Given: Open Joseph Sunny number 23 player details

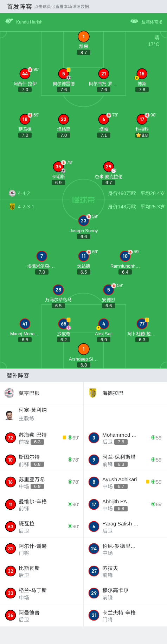Looking at the screenshot, I should [83, 221].
